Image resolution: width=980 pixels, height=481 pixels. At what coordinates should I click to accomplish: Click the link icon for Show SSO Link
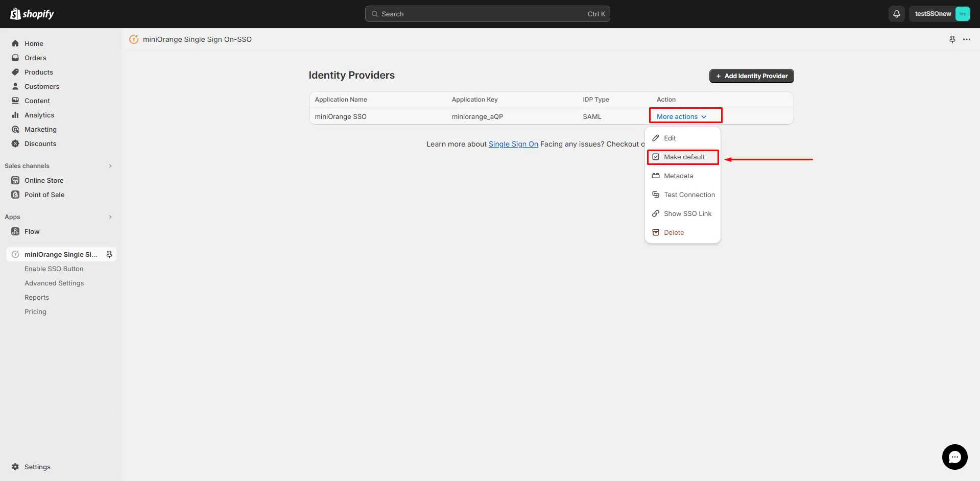click(656, 213)
